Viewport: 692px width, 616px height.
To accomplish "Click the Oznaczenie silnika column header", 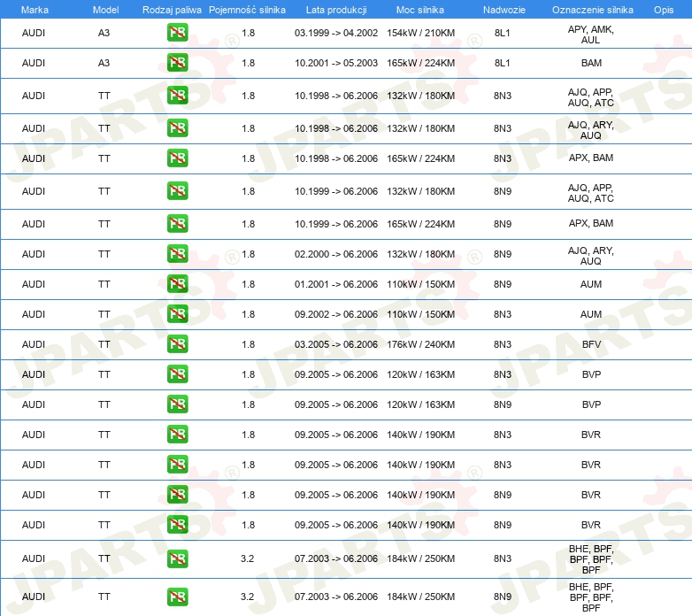I will 593,10.
